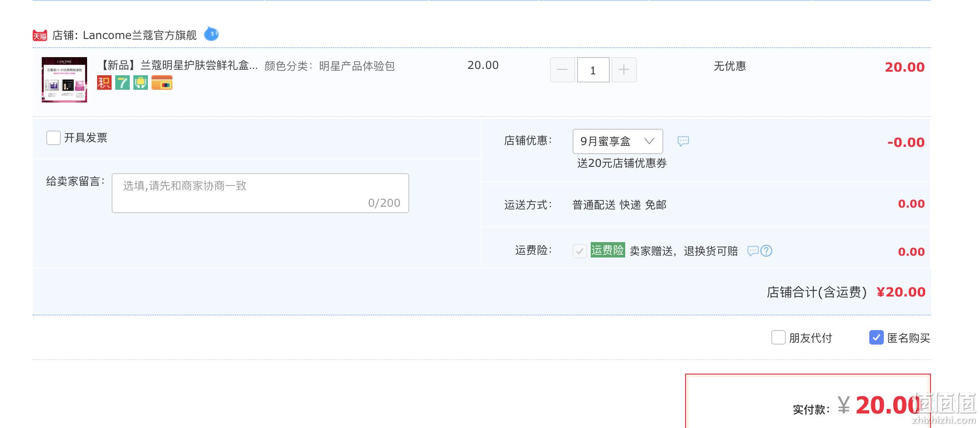Click the 卖家赠送，退换货可赔 text
The image size is (980, 428).
coord(684,251)
